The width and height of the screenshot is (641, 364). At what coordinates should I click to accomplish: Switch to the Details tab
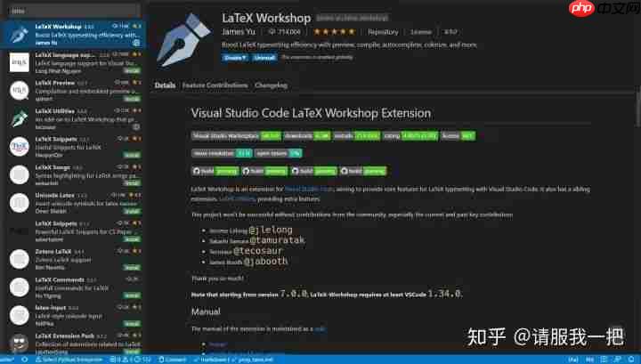pos(166,85)
